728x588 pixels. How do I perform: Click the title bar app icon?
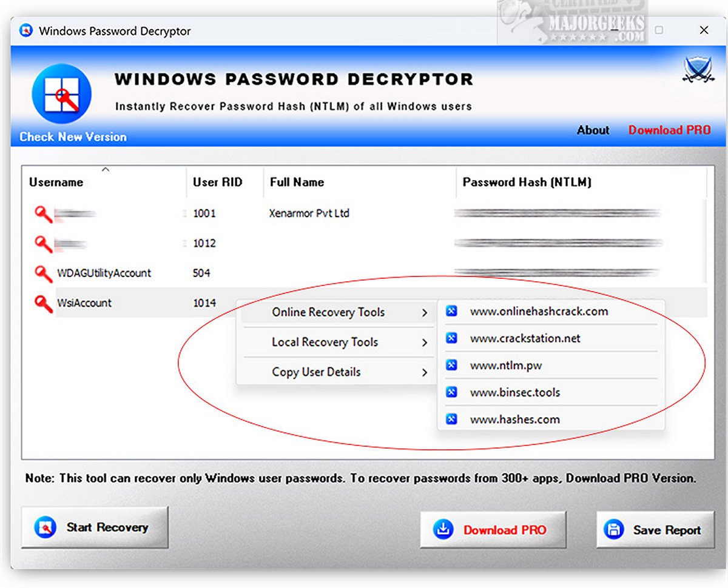tap(25, 30)
